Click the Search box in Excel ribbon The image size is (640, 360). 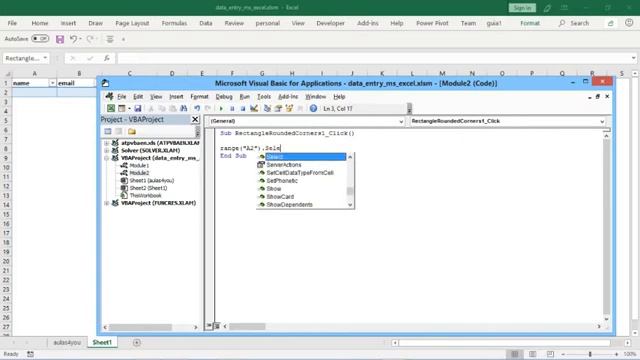[574, 23]
